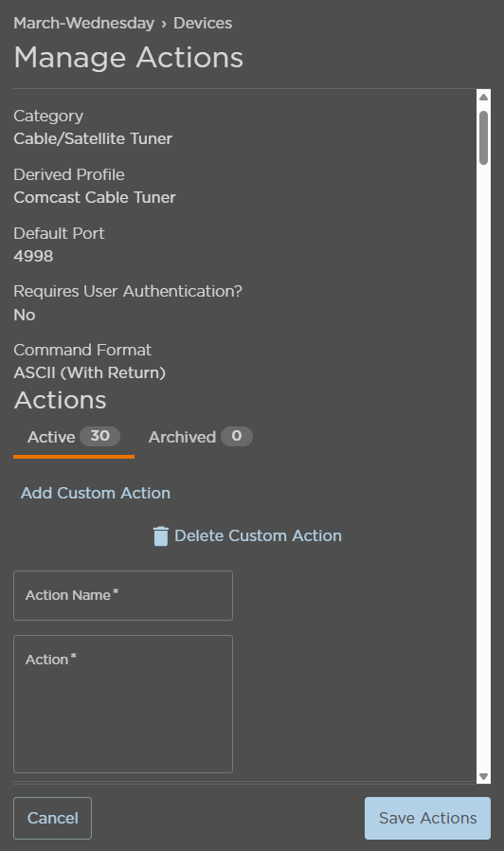The height and width of the screenshot is (851, 504).
Task: Click the Actions section heading
Action: pos(61,401)
